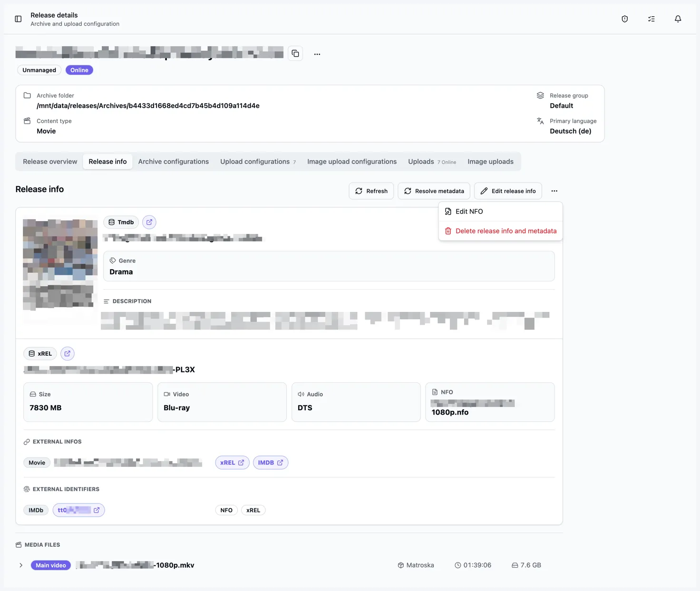Click the Refresh button
Image resolution: width=700 pixels, height=591 pixels.
click(x=371, y=191)
